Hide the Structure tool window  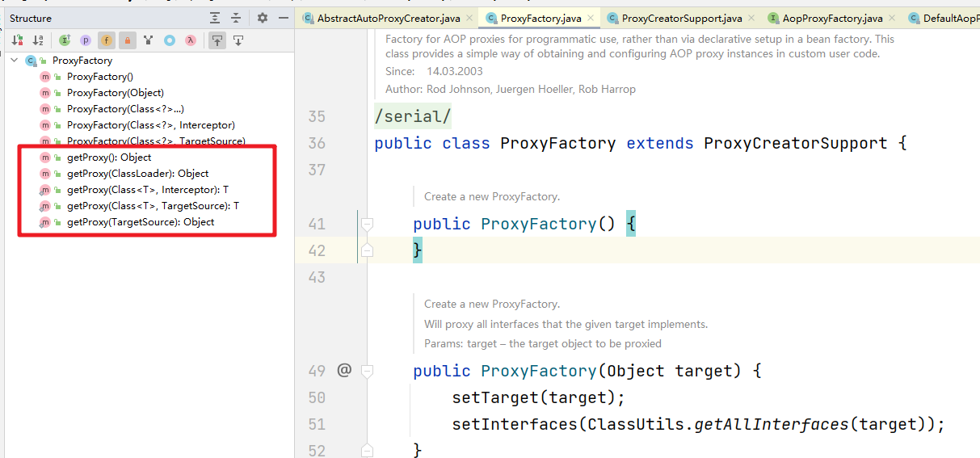tap(283, 18)
